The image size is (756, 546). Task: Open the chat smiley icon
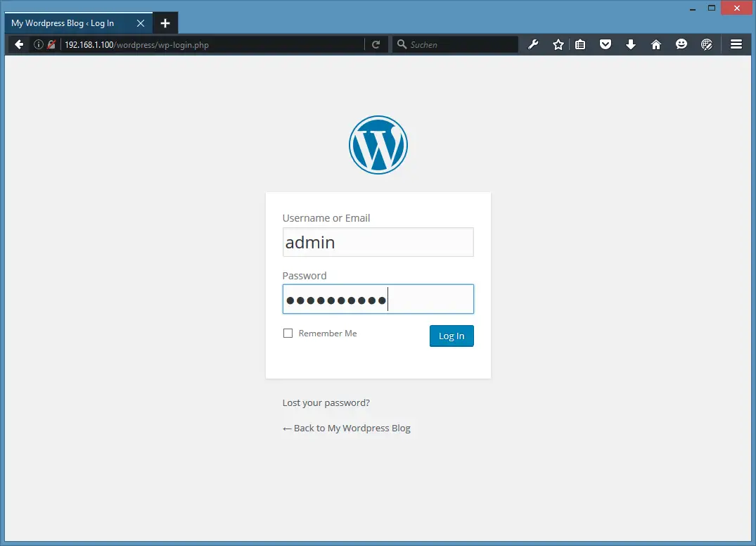pyautogui.click(x=681, y=44)
